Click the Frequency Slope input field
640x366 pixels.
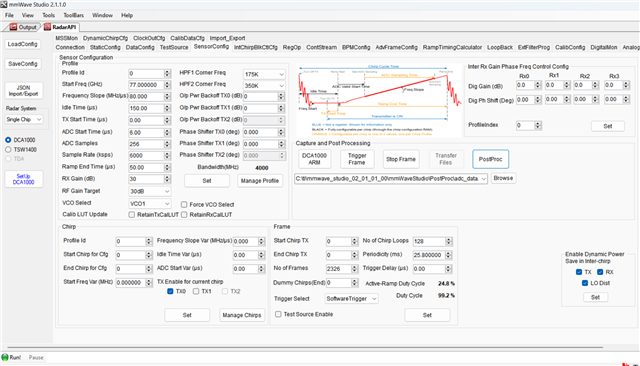(x=147, y=97)
